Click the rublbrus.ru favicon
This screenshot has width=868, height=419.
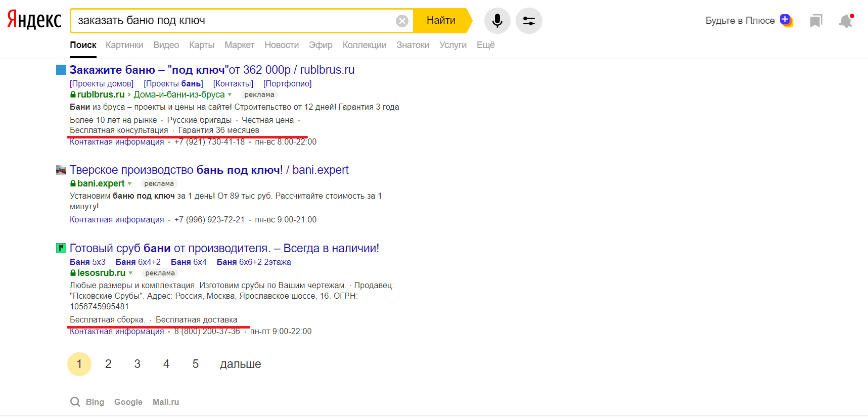click(x=61, y=70)
